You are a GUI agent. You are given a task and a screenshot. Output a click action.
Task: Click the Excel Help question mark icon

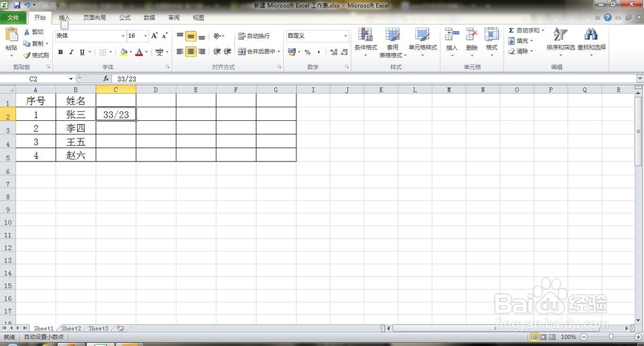[607, 17]
